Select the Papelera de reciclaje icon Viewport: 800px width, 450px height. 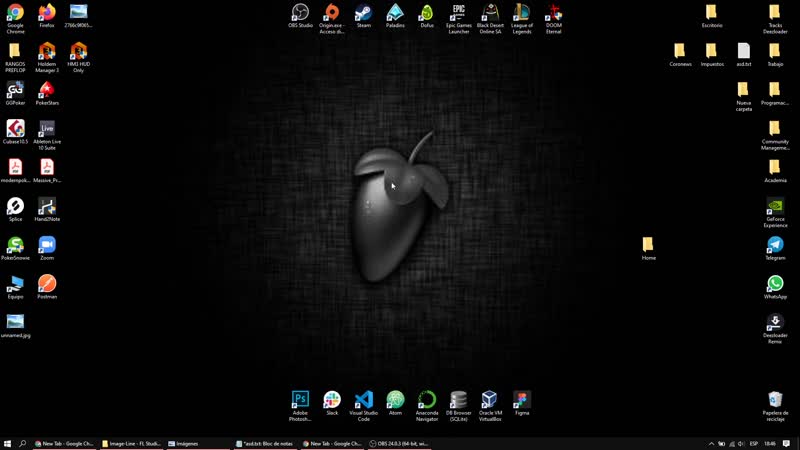pos(776,400)
